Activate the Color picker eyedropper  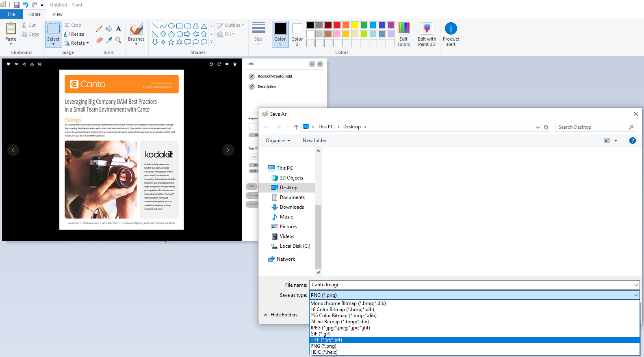click(109, 40)
